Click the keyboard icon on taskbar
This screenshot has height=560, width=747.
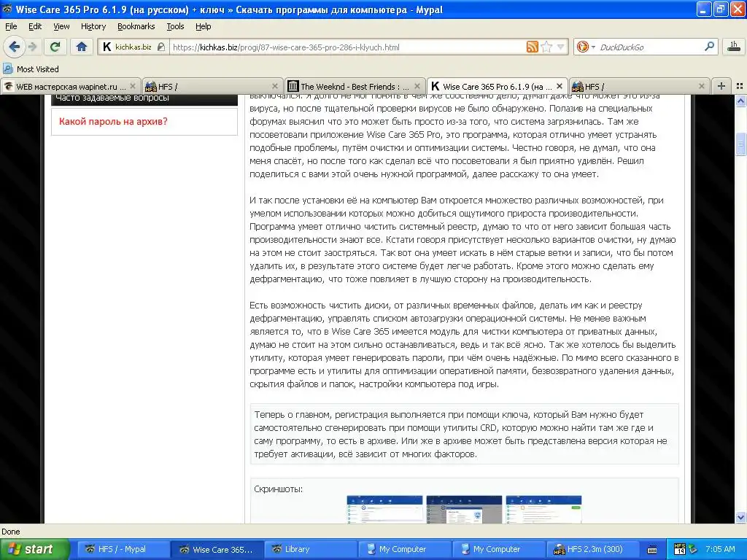click(x=652, y=550)
